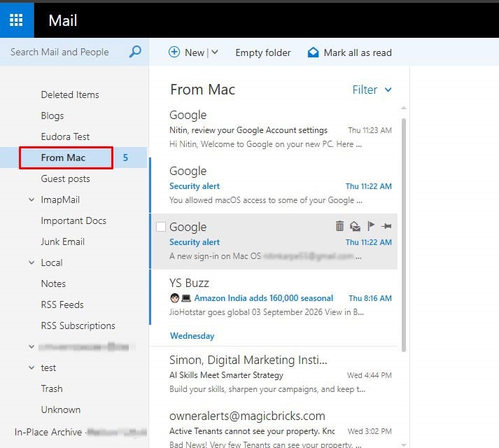Screen dimensions: 499x448
Task: Open Google Security alert about macOS access
Action: [x=274, y=185]
